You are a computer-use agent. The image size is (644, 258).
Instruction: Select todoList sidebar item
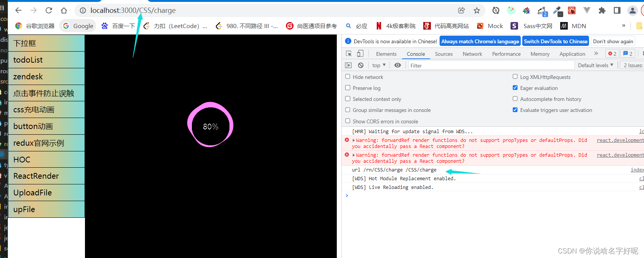tap(46, 60)
